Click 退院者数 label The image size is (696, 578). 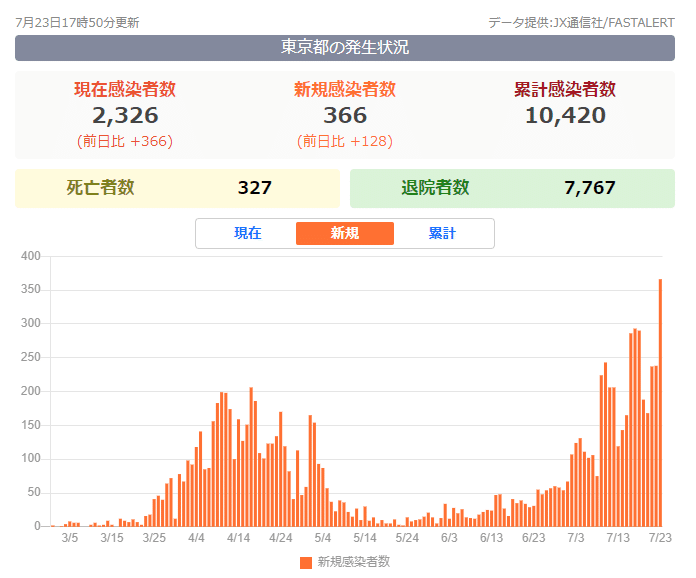pos(435,188)
